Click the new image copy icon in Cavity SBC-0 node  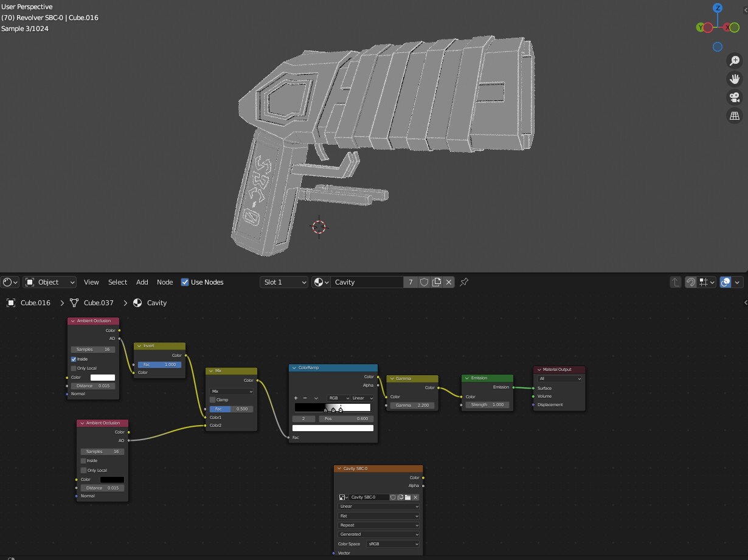pyautogui.click(x=401, y=497)
